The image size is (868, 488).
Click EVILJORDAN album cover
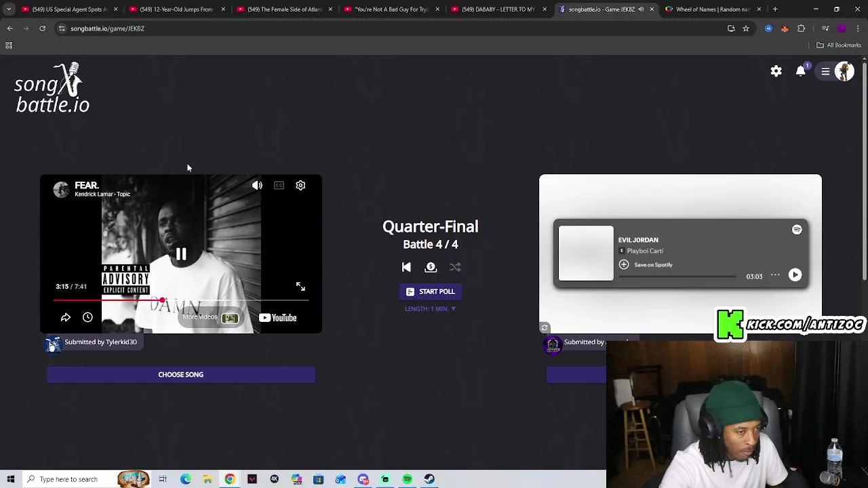(x=586, y=253)
